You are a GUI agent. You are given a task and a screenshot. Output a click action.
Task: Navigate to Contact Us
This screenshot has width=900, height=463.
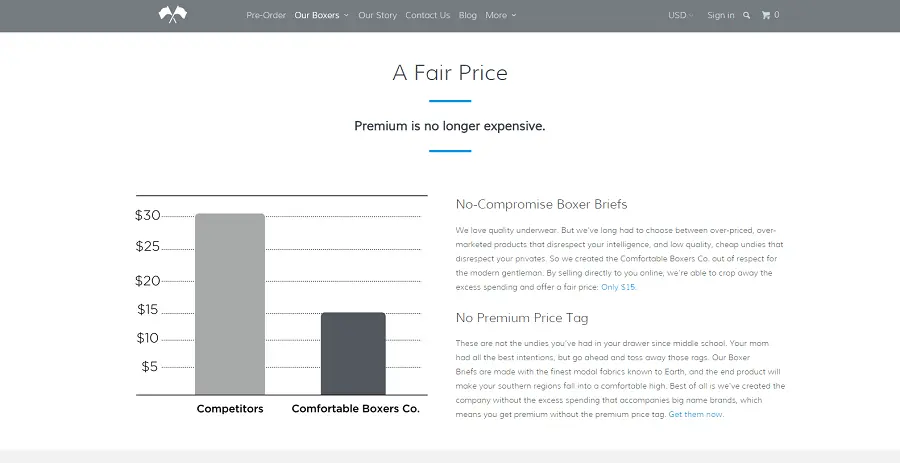(427, 16)
